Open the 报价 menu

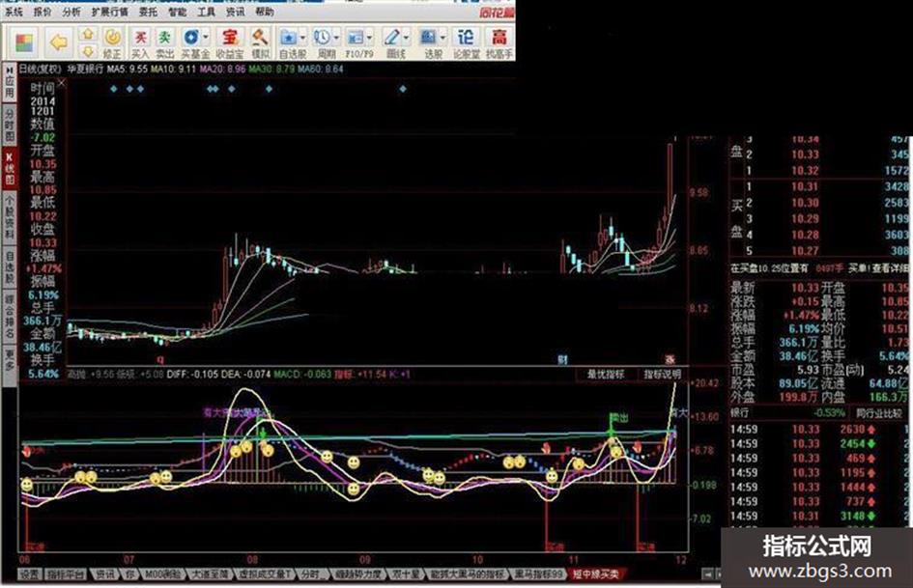click(43, 12)
